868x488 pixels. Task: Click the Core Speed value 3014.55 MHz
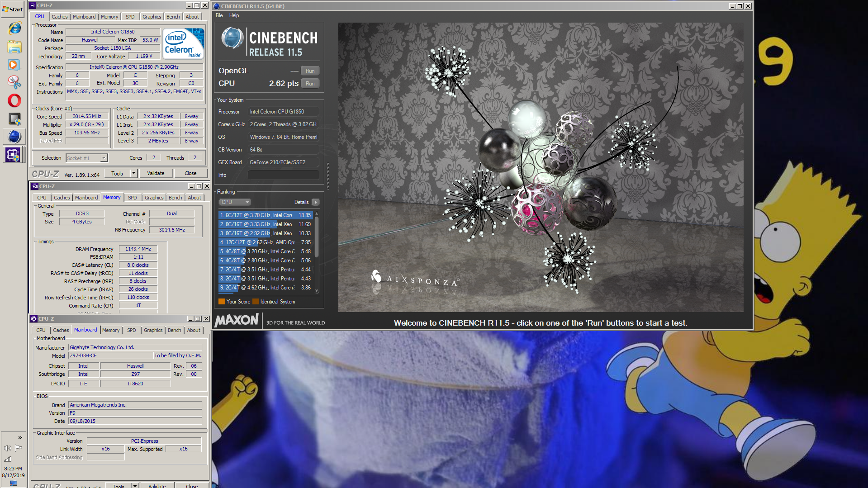[87, 116]
